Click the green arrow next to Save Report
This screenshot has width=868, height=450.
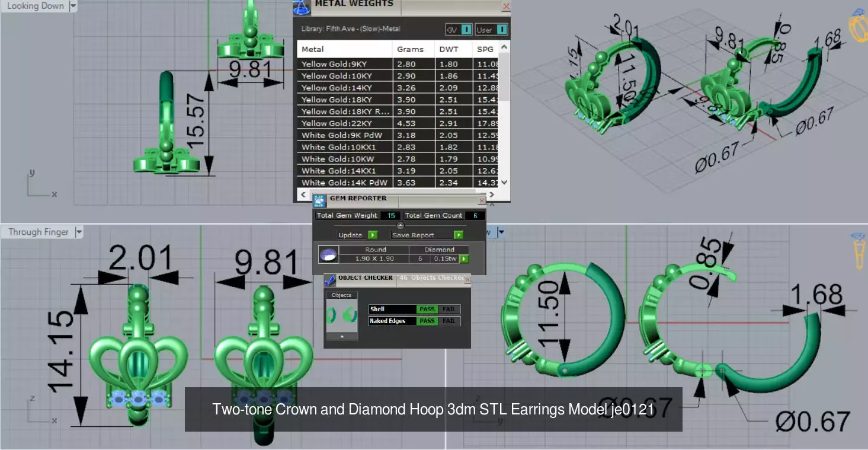[x=458, y=235]
